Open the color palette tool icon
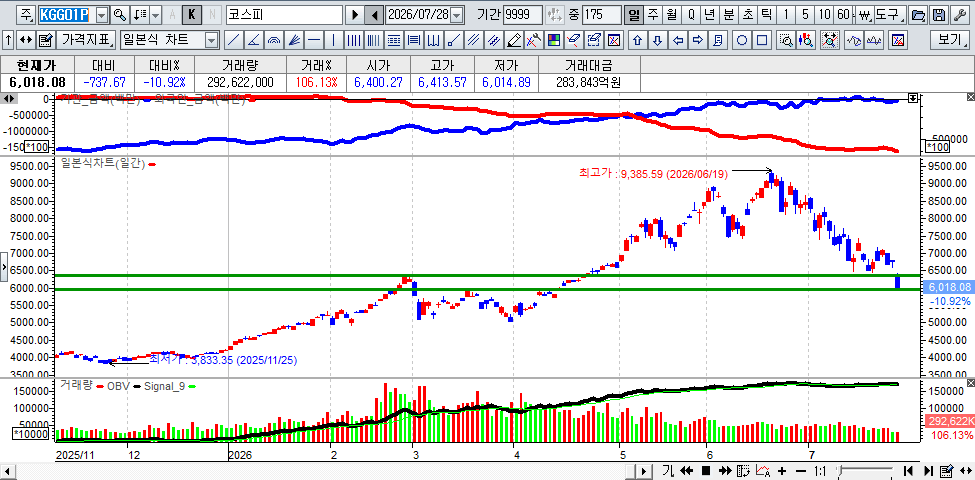 point(553,41)
